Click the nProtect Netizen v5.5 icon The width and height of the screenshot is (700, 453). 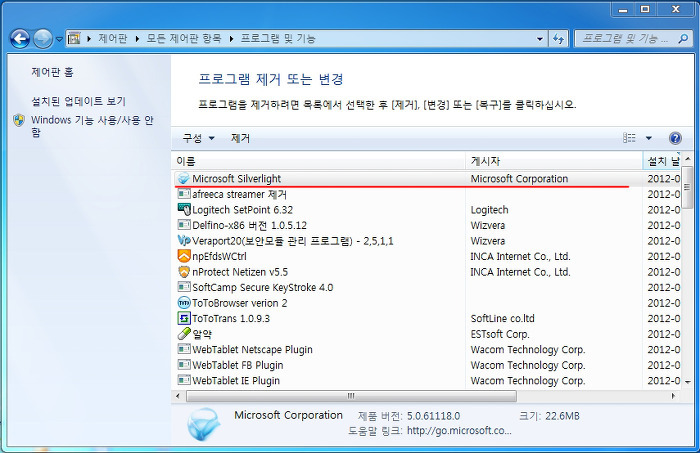click(x=183, y=272)
